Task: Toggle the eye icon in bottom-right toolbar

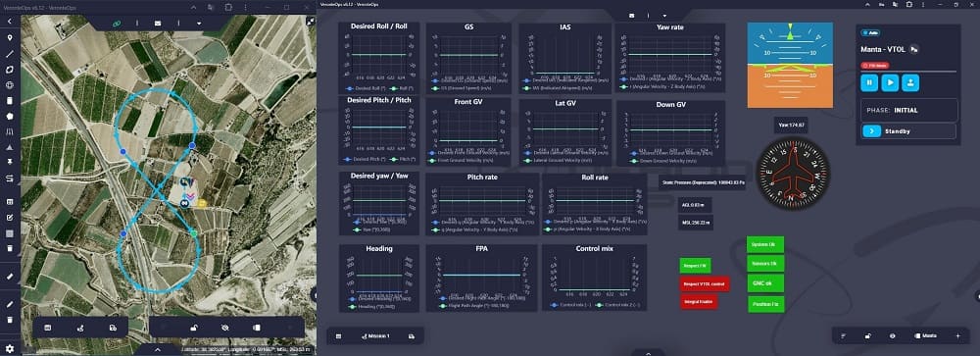Action: [x=892, y=336]
